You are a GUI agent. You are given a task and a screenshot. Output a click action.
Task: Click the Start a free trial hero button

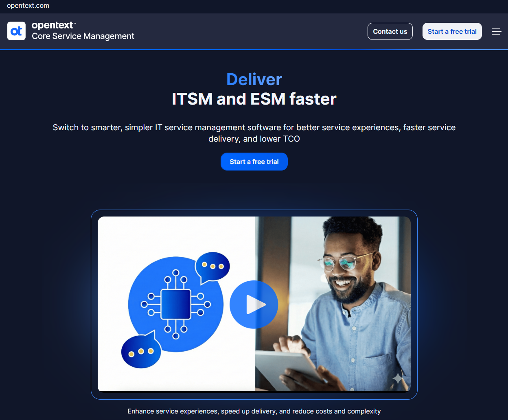click(x=254, y=162)
